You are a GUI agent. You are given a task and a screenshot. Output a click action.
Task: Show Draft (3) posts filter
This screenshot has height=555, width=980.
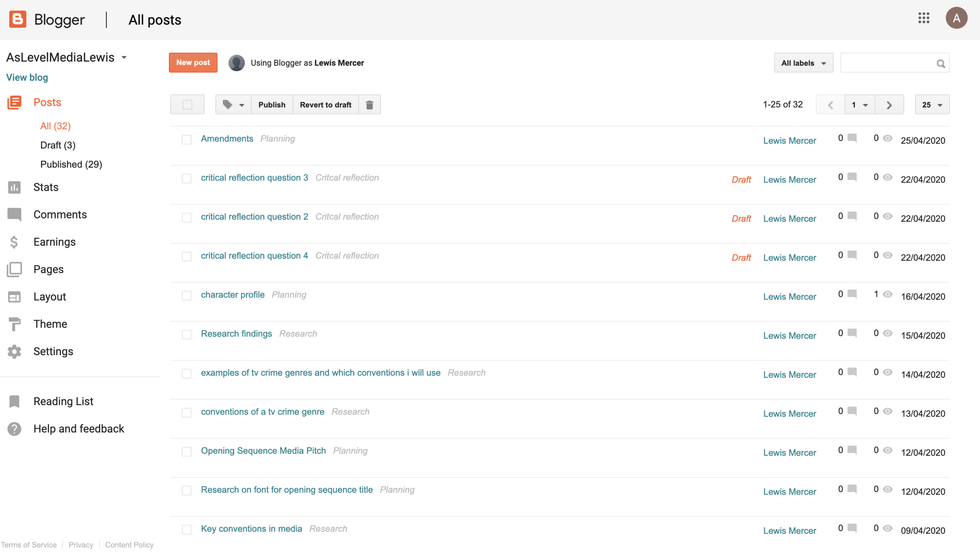58,145
